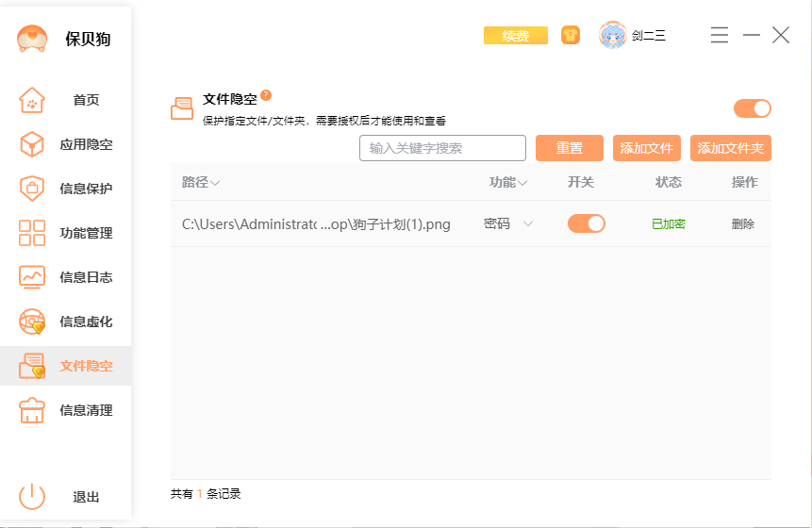Expand the 功能 column header dropdown
Image resolution: width=812 pixels, height=528 pixels.
coord(522,183)
